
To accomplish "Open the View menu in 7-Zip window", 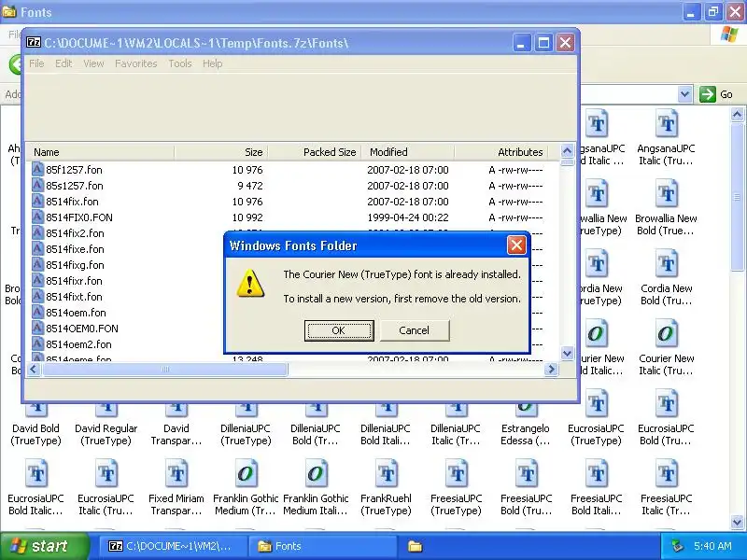I will 93,63.
